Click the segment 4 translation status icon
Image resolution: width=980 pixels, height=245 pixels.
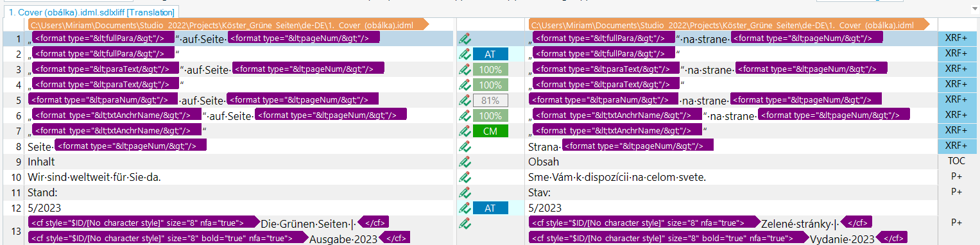point(465,85)
